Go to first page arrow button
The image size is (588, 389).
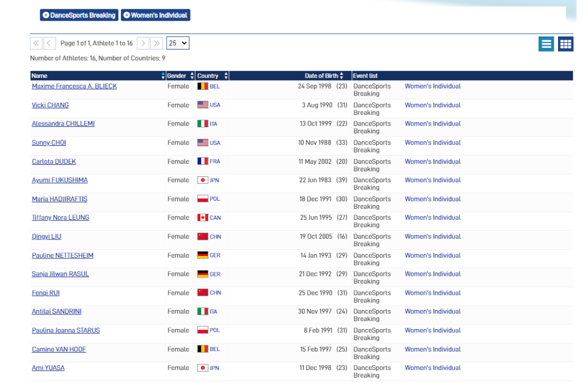tap(36, 44)
